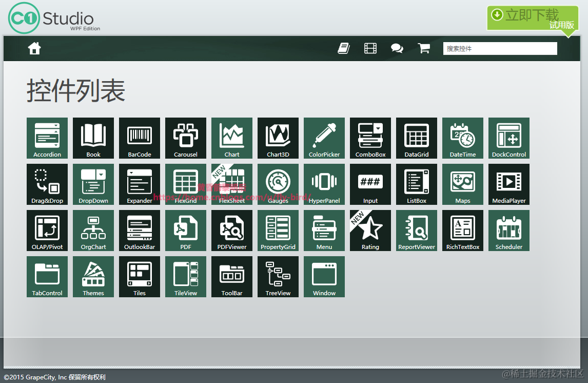Select the ReportViewer tile
Screen dimensions: 588x383
click(417, 231)
